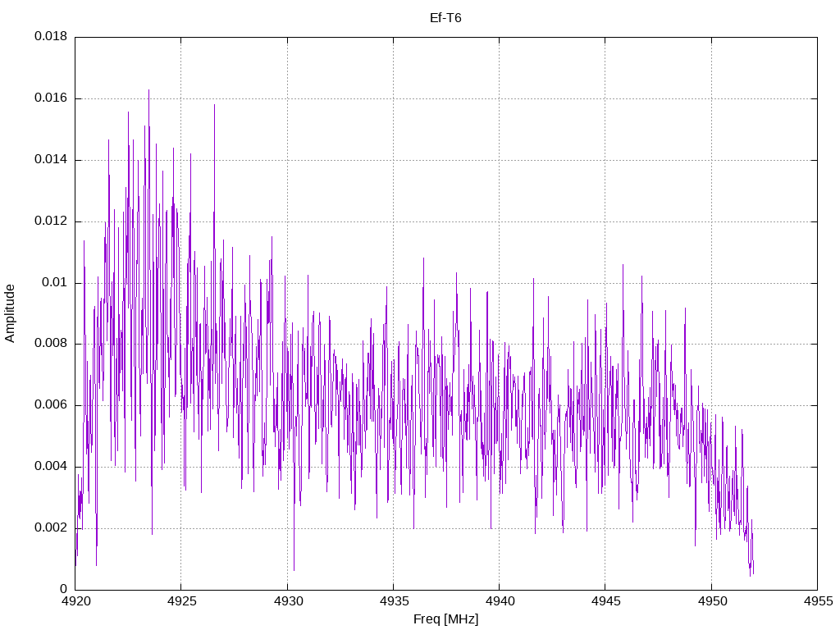Click the Freq [MHz] axis label
The width and height of the screenshot is (840, 630).
coord(445,619)
